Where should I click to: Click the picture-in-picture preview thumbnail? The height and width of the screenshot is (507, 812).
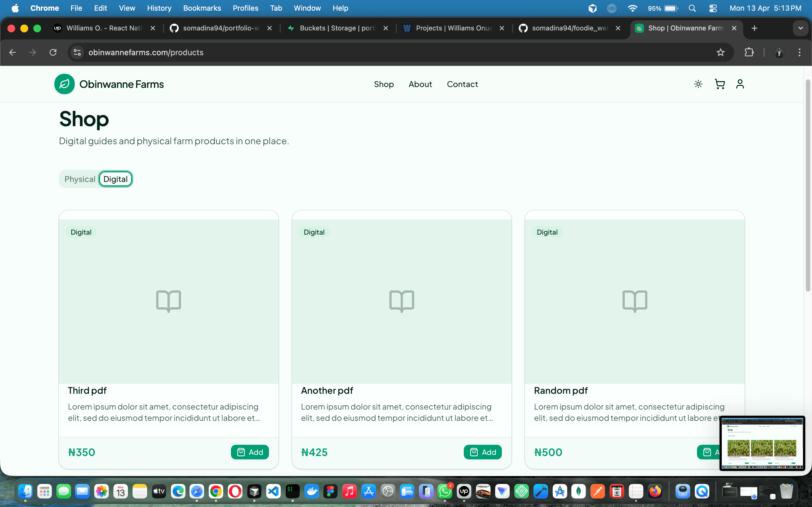pos(762,442)
